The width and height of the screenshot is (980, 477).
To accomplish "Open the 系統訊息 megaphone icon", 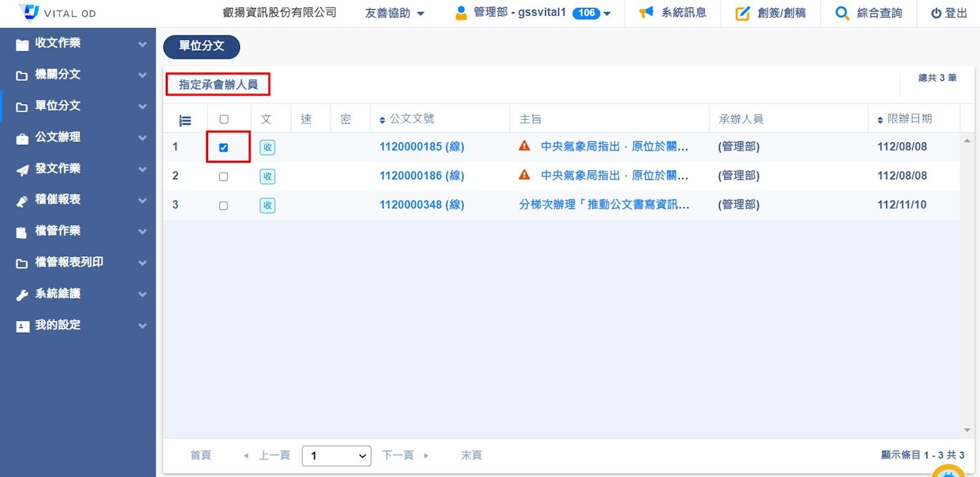I will 646,13.
